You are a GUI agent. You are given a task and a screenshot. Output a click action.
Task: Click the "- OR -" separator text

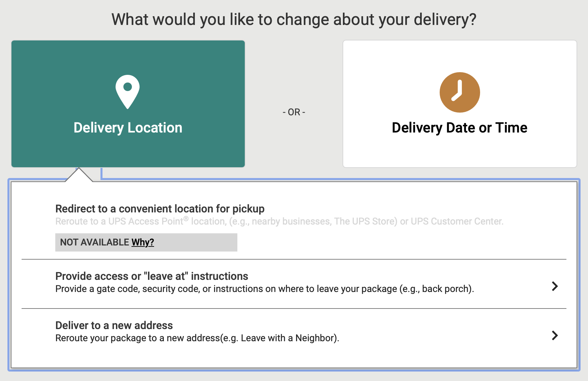pyautogui.click(x=294, y=112)
